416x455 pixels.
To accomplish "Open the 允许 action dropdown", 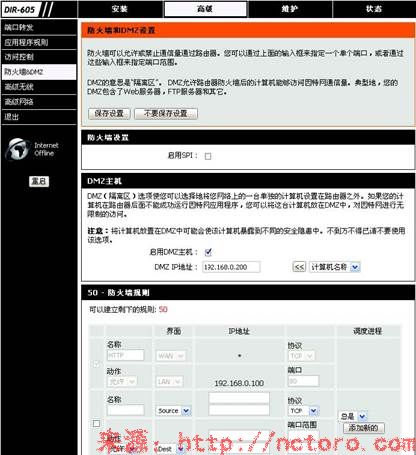I will point(122,381).
